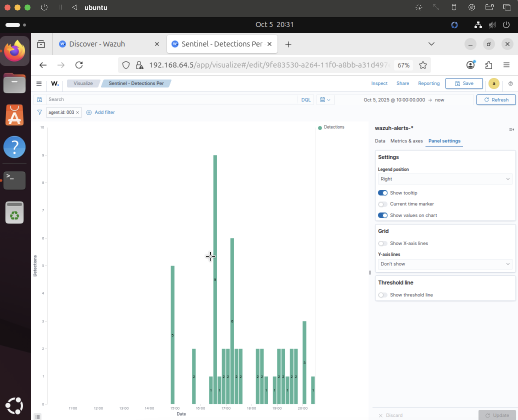Open Terminal from the Ubuntu dock
This screenshot has height=420, width=518.
pos(14,180)
